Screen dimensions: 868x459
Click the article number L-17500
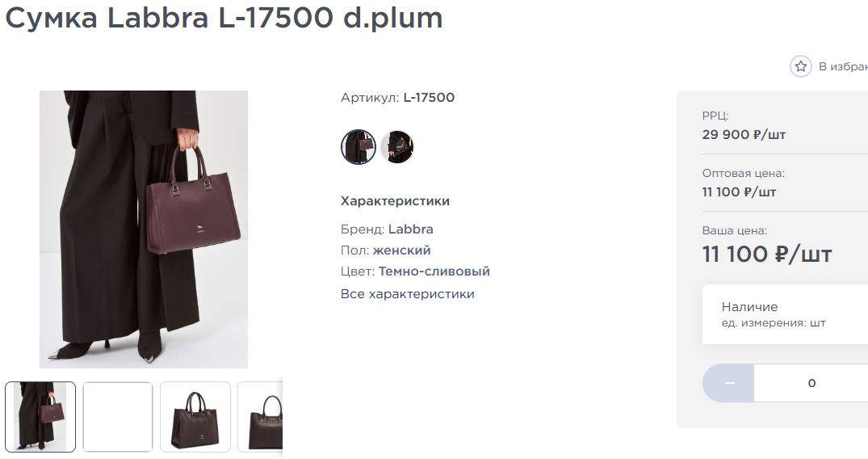point(429,98)
